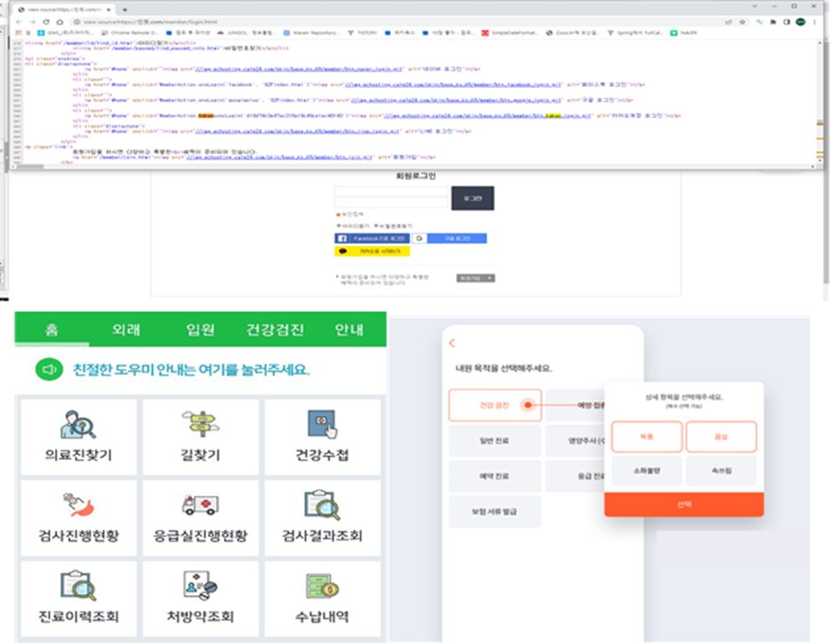Click the browser forward arrow
Viewport: 831px width, 644px height.
pyautogui.click(x=33, y=22)
